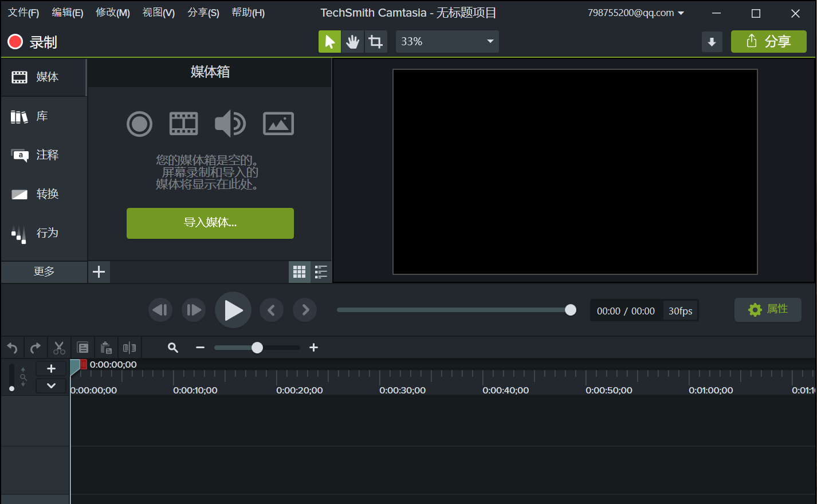Click the timeline zoom slider handle
Screen dimensions: 817x504
pyautogui.click(x=257, y=348)
